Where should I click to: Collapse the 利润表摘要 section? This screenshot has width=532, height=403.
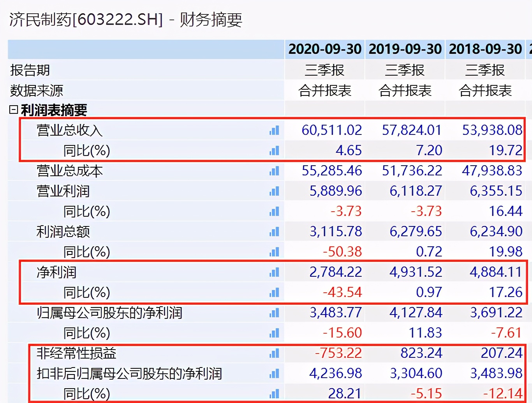pos(14,110)
